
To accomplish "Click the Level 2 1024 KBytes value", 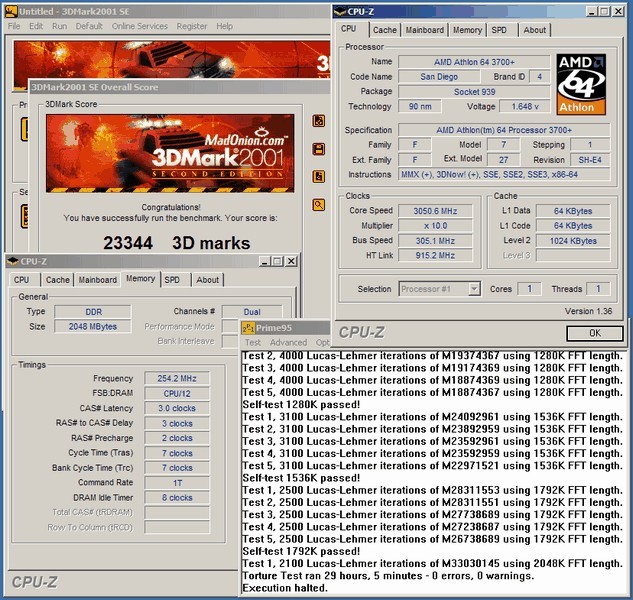I will pyautogui.click(x=573, y=241).
